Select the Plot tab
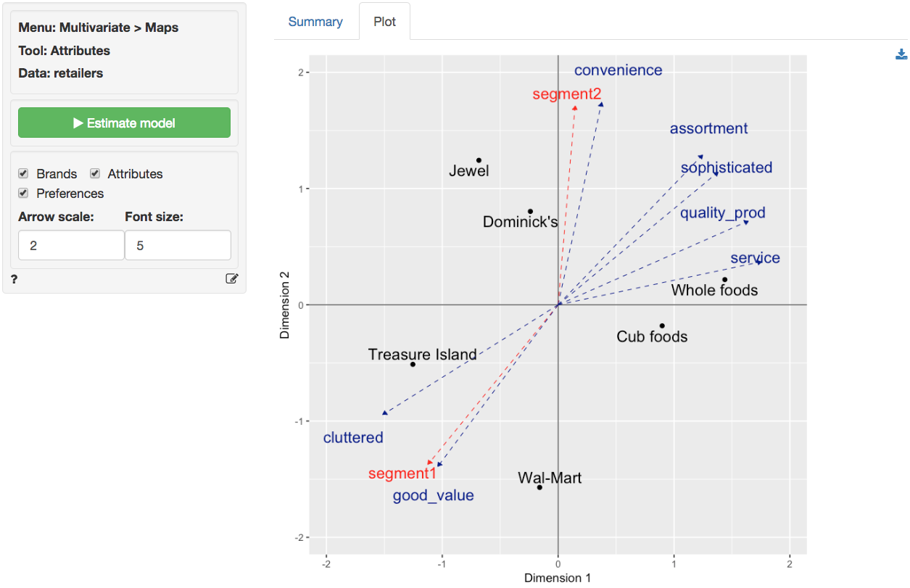Screen dimensions: 910x588 (x=384, y=22)
